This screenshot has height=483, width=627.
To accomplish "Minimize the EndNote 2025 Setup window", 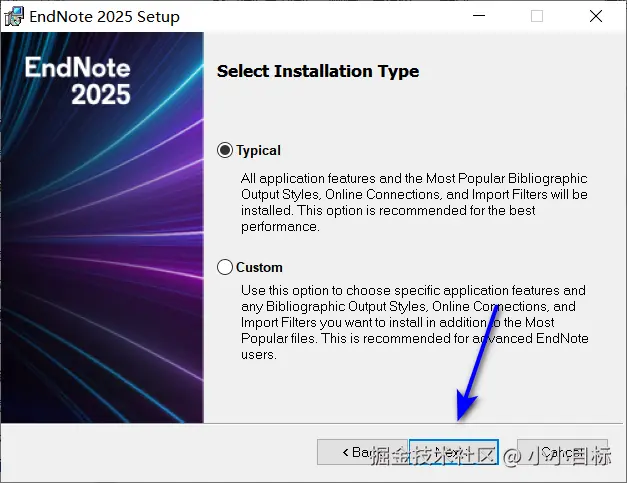I will coord(479,16).
